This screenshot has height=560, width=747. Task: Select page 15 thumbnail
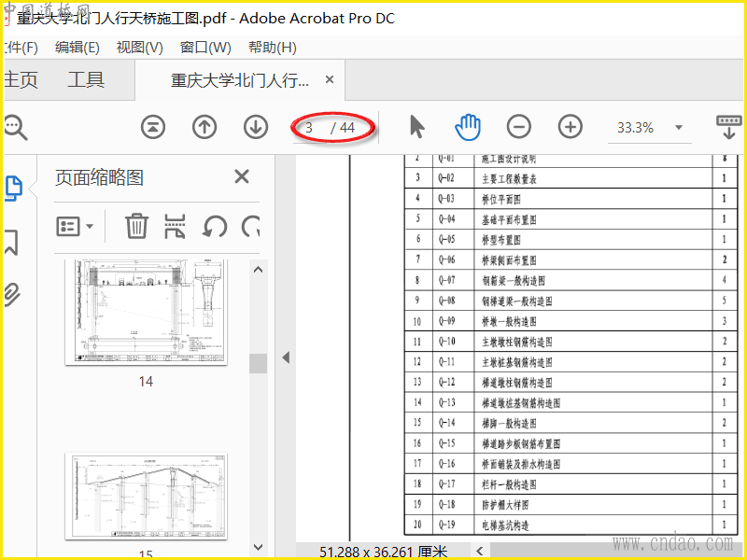[147, 497]
